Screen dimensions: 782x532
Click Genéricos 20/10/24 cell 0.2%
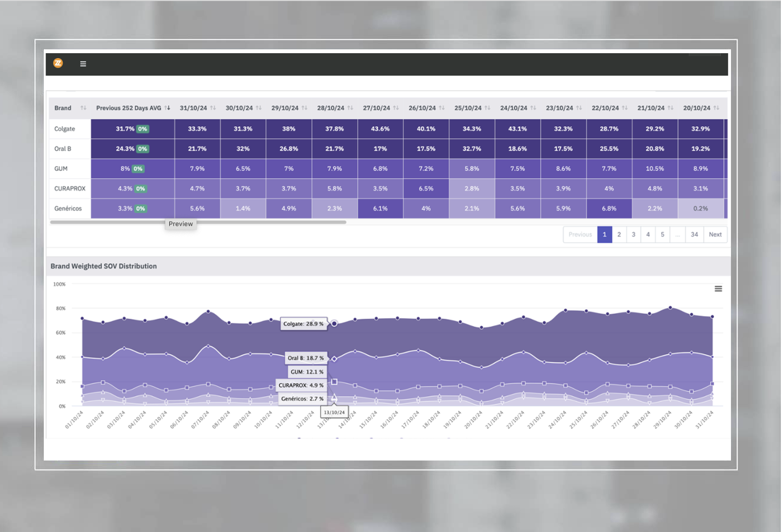pos(700,209)
